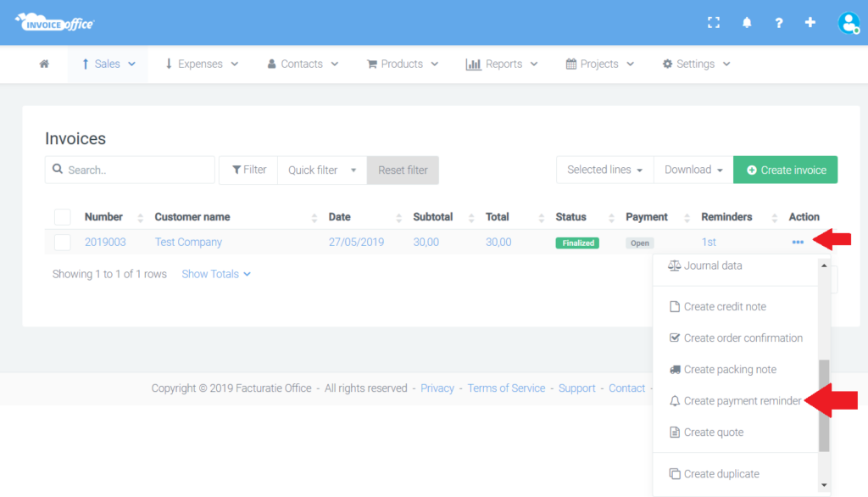Click the order confirmation check icon
Viewport: 868px width, 497px height.
tap(674, 338)
